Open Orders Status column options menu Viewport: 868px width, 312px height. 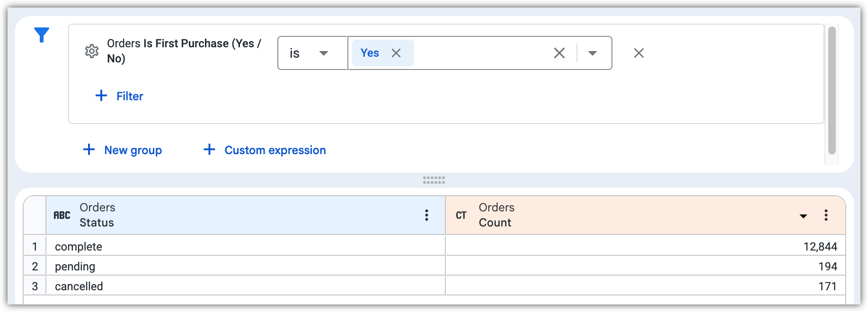coord(426,215)
